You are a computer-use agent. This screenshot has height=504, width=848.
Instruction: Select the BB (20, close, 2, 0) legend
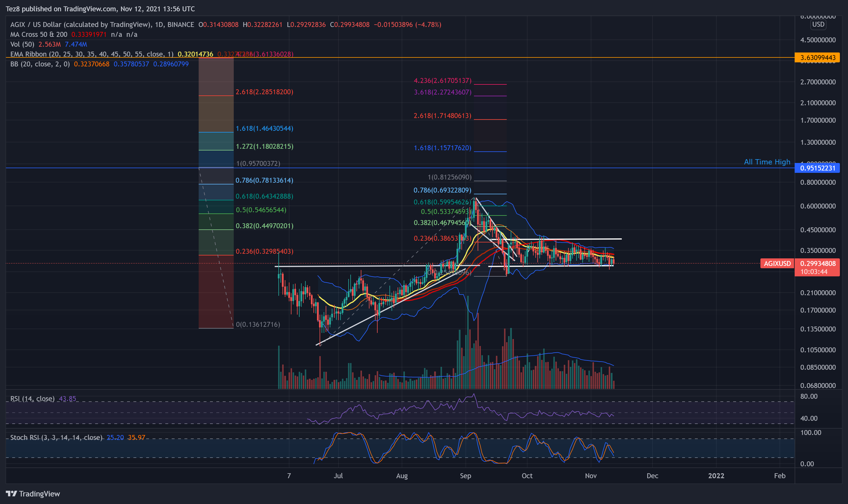click(40, 64)
